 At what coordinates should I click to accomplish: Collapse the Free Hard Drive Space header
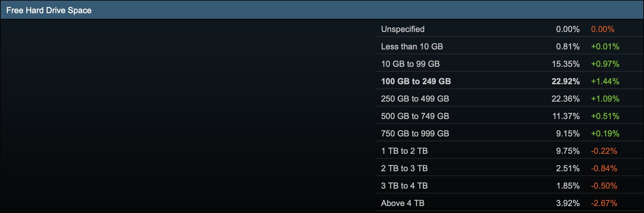click(322, 10)
